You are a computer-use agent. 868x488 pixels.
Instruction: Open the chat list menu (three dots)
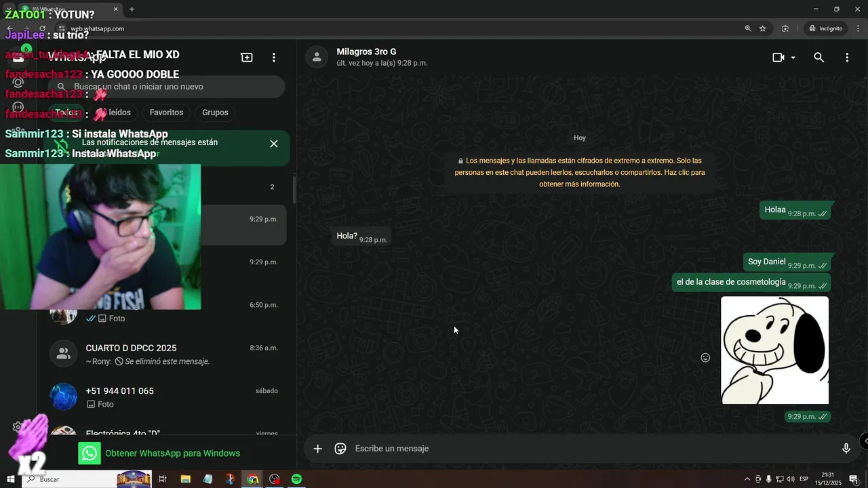point(274,58)
